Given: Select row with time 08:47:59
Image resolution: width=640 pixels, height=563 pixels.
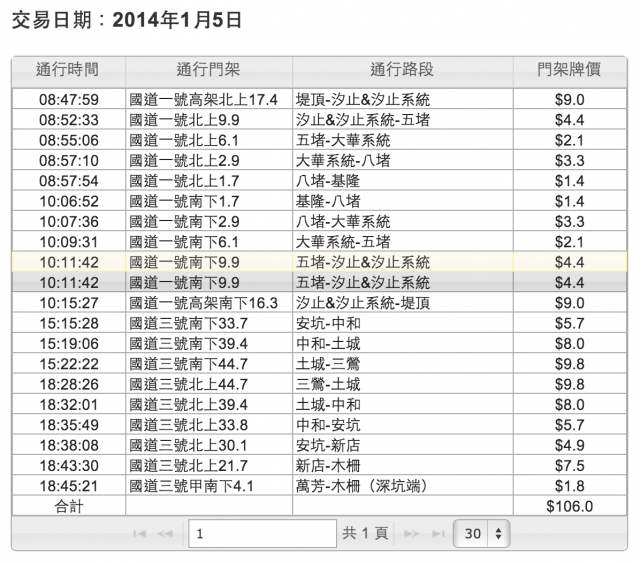Looking at the screenshot, I should pos(320,99).
